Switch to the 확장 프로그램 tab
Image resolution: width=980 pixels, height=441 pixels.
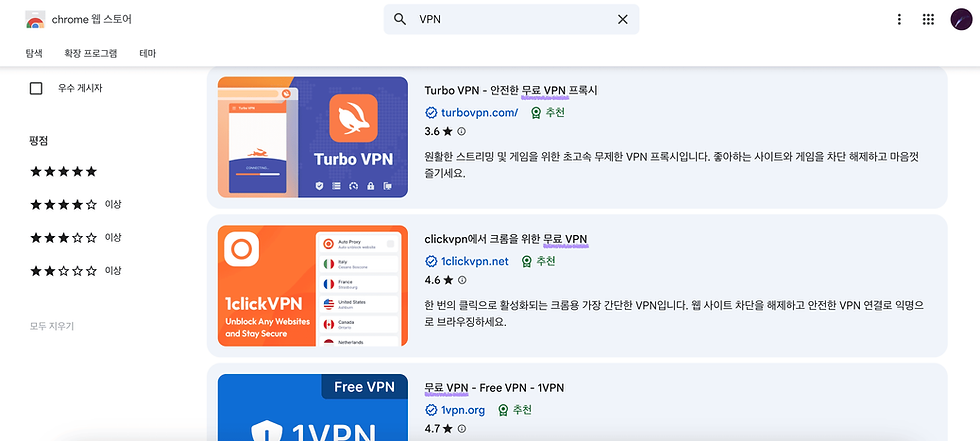pyautogui.click(x=91, y=54)
